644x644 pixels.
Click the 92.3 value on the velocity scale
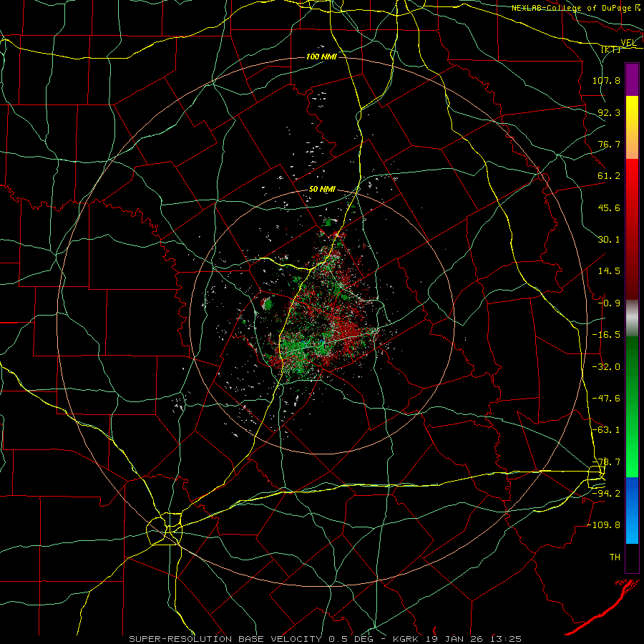click(609, 112)
